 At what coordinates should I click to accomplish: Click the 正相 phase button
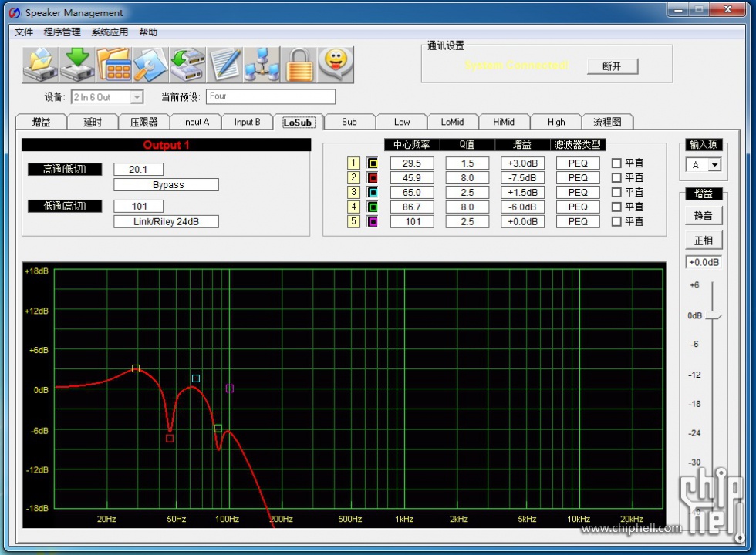[x=704, y=240]
